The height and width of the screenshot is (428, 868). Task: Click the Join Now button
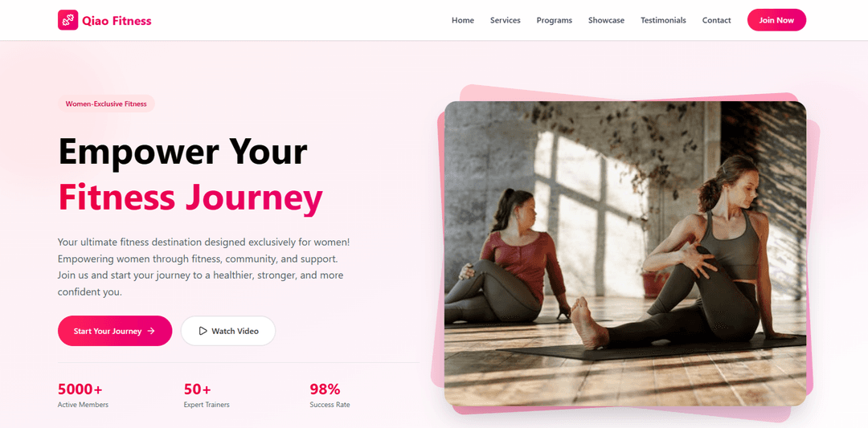(x=776, y=20)
